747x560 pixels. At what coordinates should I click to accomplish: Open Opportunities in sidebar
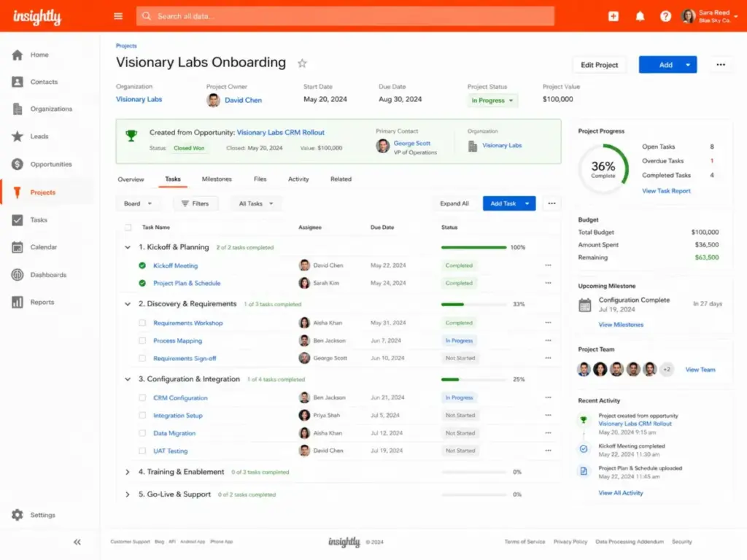point(42,164)
